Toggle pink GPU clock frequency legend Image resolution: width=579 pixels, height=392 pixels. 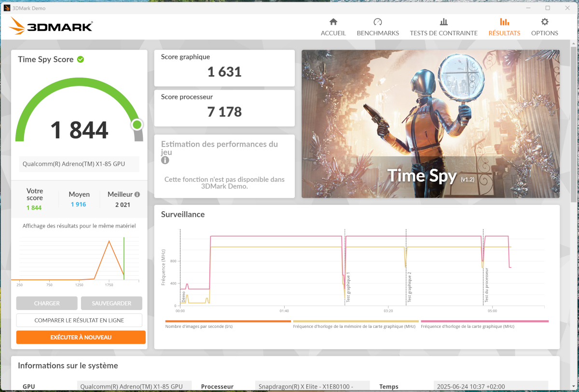point(484,324)
